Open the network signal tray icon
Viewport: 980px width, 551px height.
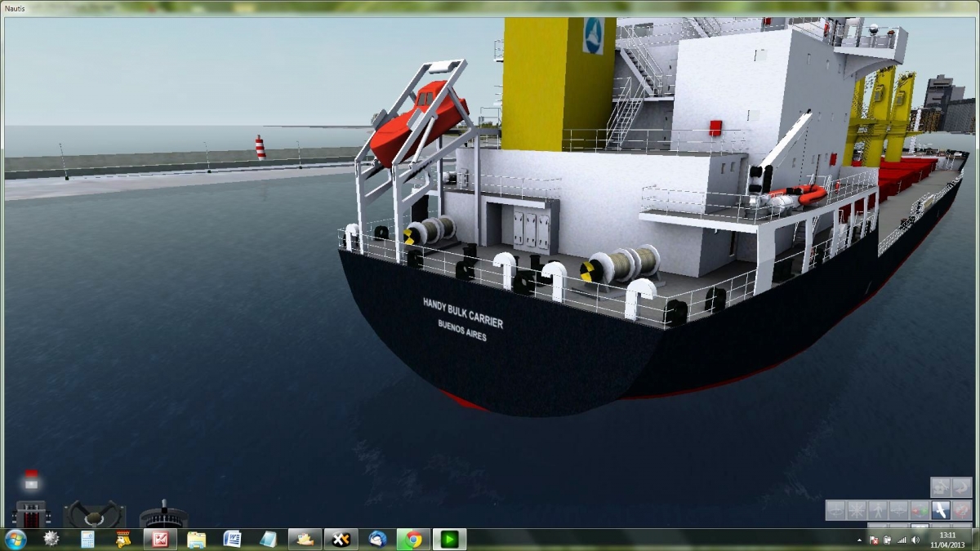click(x=902, y=540)
